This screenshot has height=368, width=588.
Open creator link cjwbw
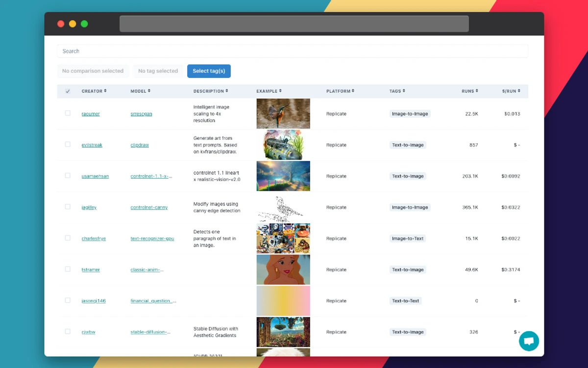coord(88,332)
